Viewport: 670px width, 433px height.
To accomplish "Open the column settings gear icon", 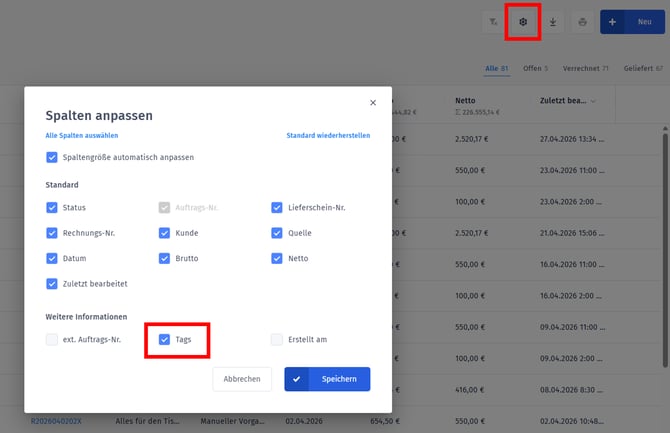I will pos(523,22).
